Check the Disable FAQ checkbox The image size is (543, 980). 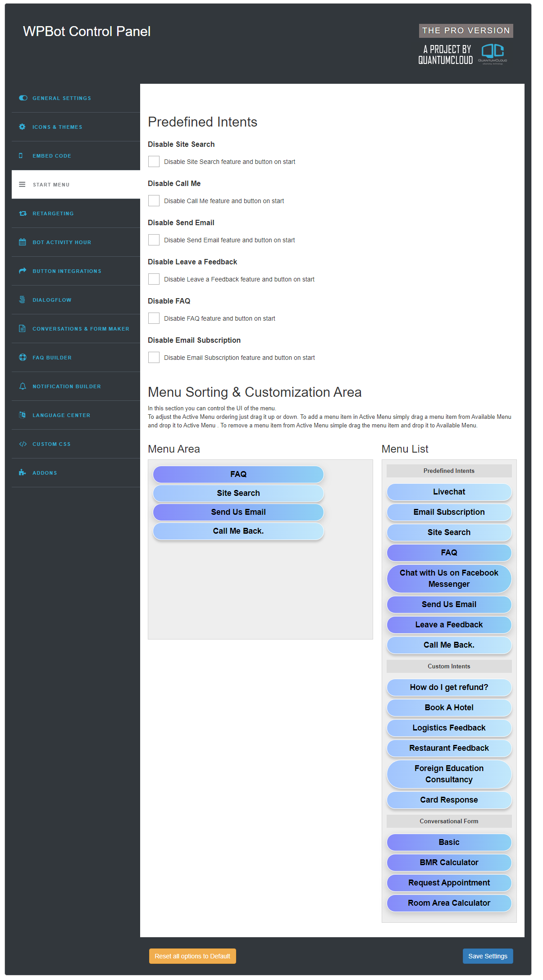pos(154,318)
